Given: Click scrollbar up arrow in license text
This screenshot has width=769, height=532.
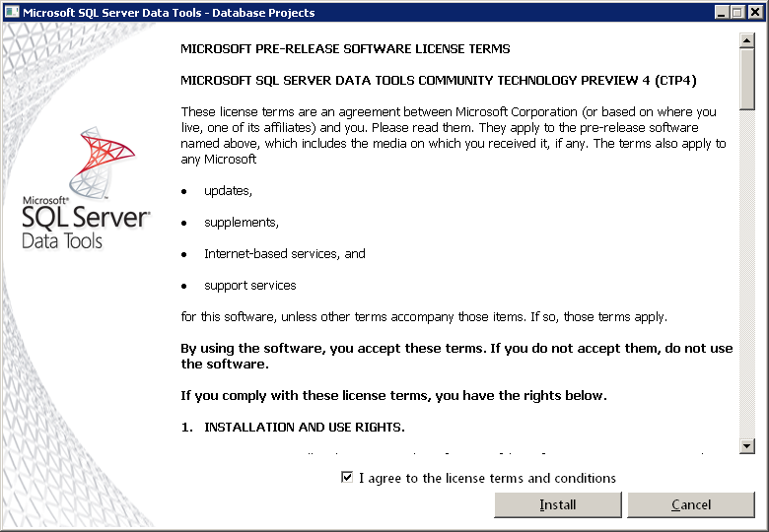Looking at the screenshot, I should point(746,40).
